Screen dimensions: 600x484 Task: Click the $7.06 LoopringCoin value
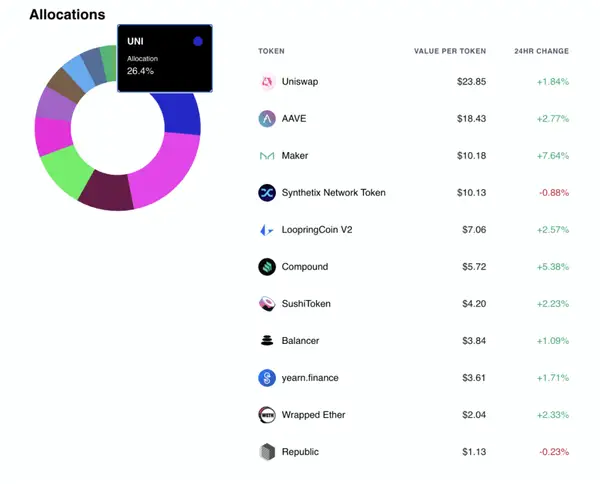(x=474, y=230)
